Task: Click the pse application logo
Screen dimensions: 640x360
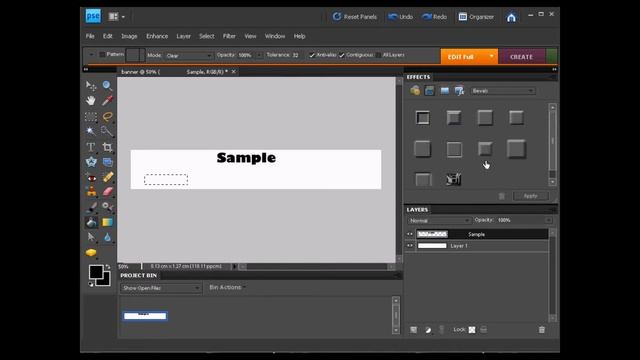Action: (93, 16)
